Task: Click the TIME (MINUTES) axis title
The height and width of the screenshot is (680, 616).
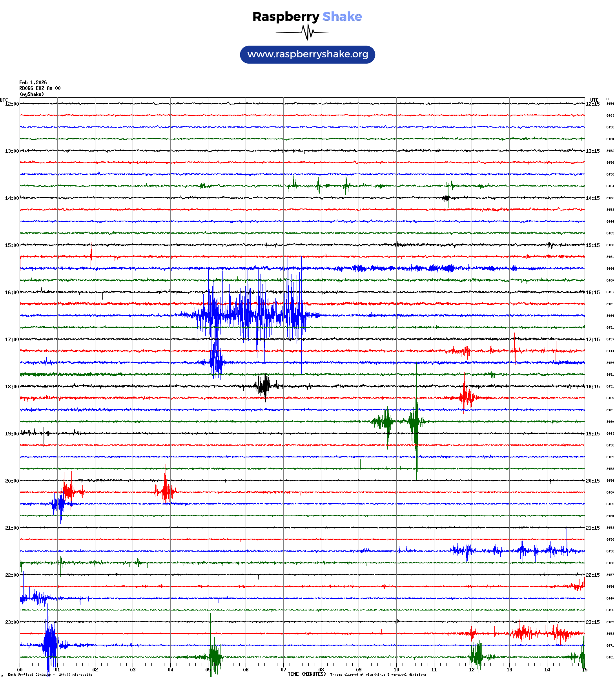Action: tap(306, 674)
